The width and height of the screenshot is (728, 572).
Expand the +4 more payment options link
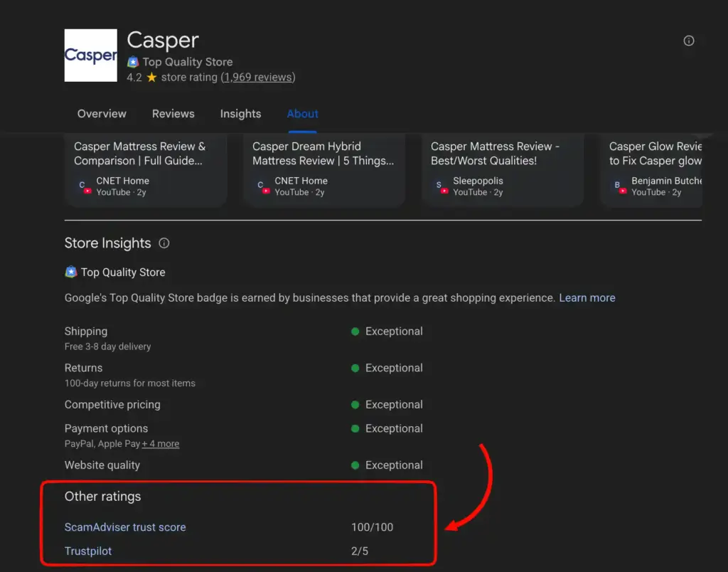[x=161, y=444]
